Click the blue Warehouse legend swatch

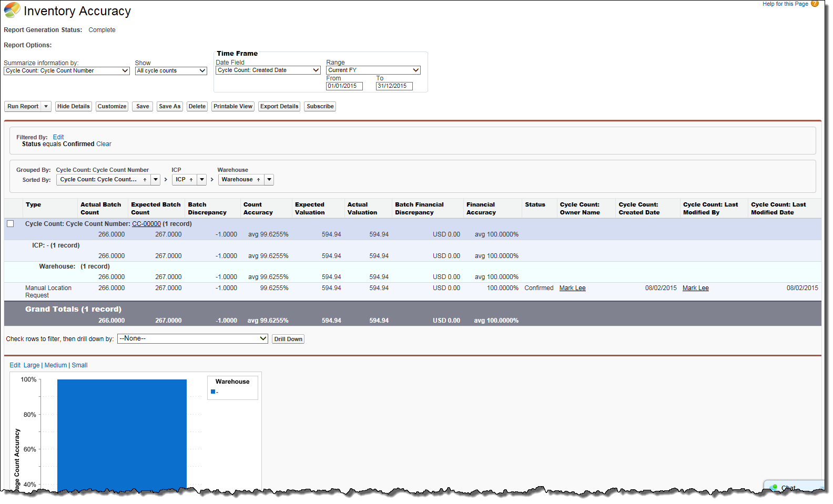pyautogui.click(x=213, y=392)
